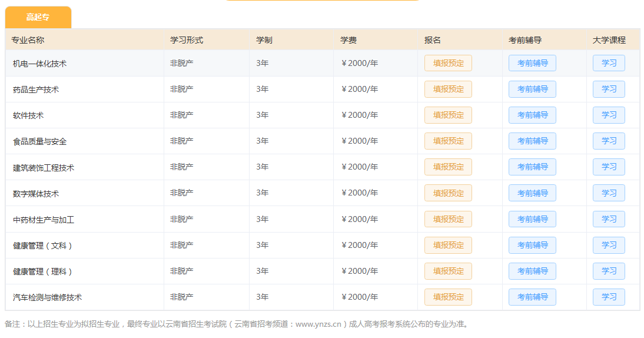Open 考前辅导 for 机电一体化技术
This screenshot has height=338, width=644.
coord(532,63)
